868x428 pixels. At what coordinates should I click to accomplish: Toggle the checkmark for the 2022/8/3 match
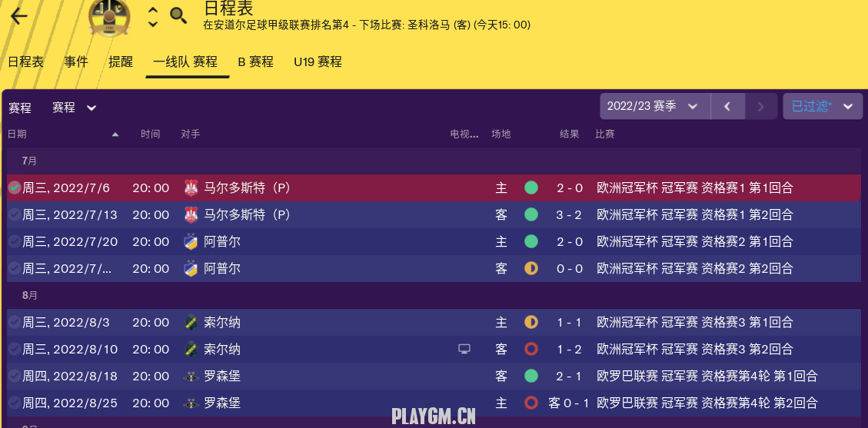[15, 323]
